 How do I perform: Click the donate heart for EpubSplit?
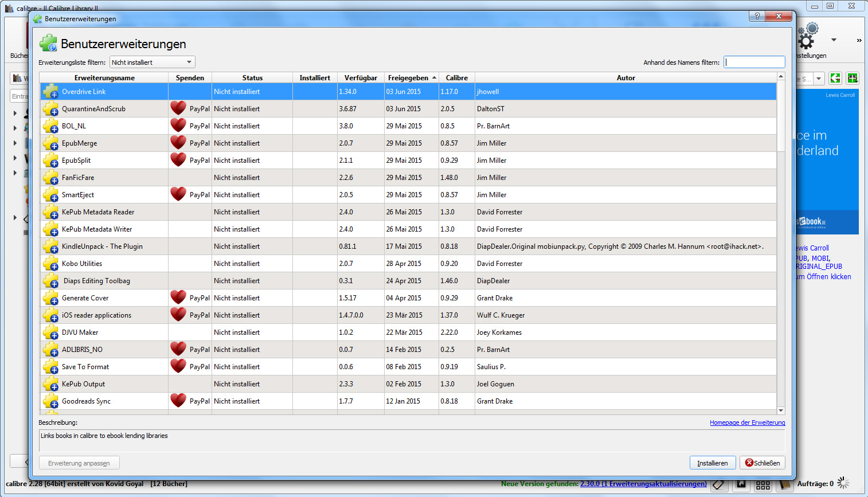point(178,159)
